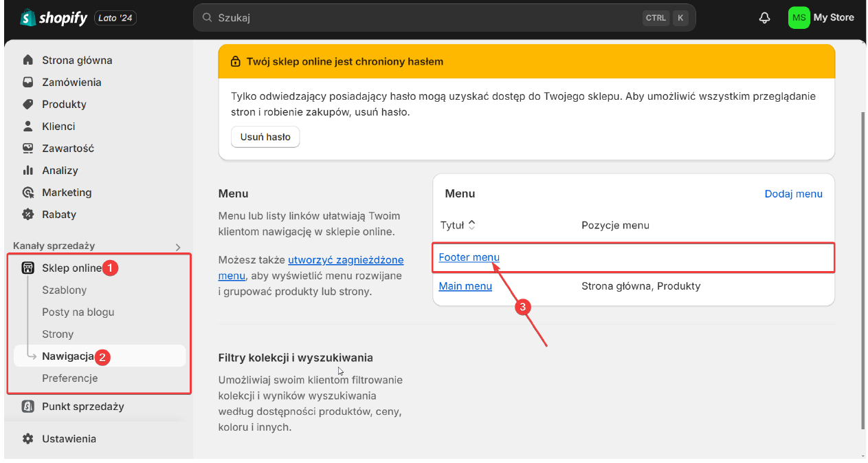The image size is (868, 463).
Task: Click the Analizy bar chart icon
Action: 28,170
